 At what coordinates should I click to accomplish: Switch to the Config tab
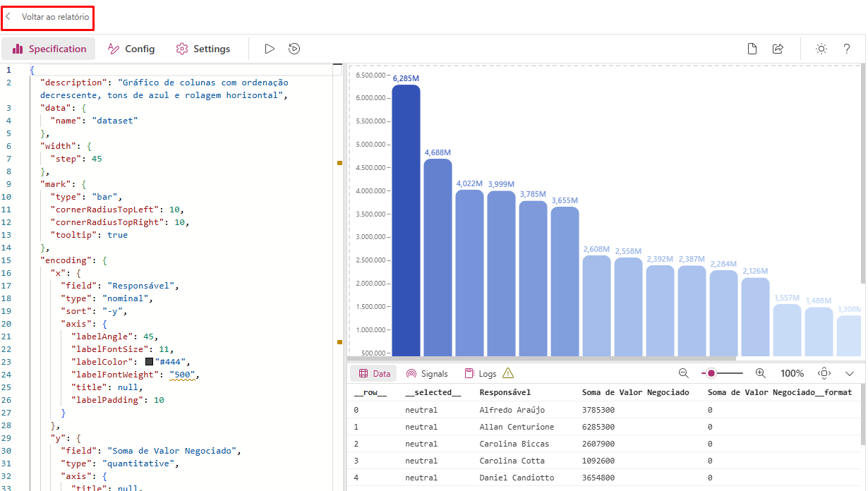pyautogui.click(x=131, y=48)
